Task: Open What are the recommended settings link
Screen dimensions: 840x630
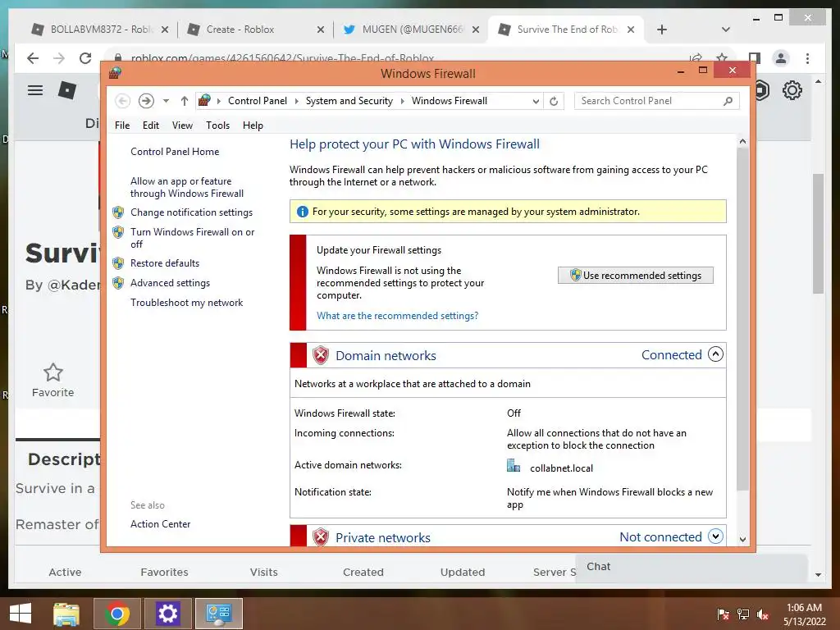Action: [x=397, y=316]
